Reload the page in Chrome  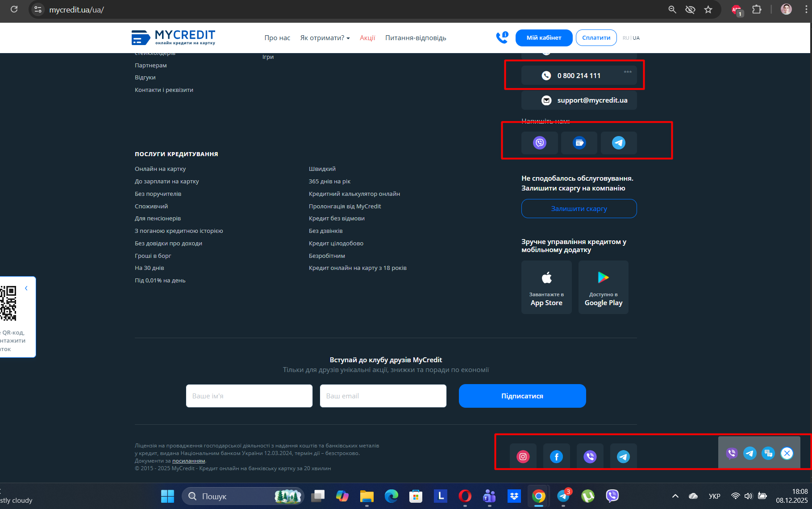(14, 9)
